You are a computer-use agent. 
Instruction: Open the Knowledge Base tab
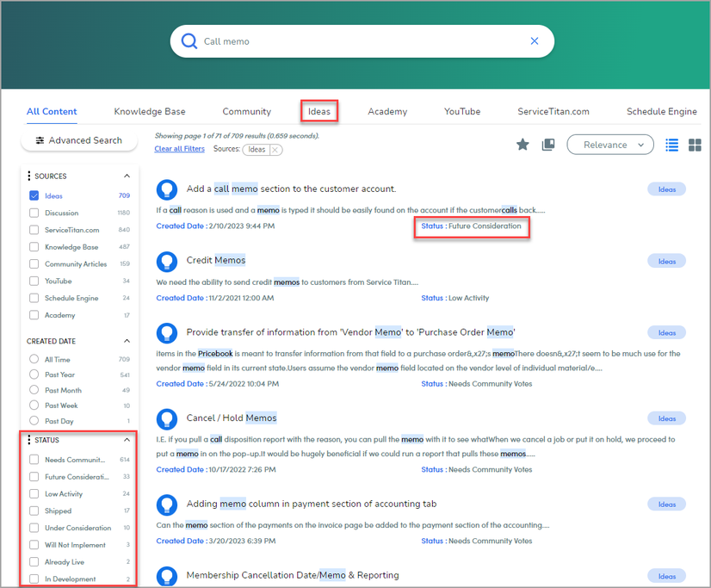pos(150,111)
